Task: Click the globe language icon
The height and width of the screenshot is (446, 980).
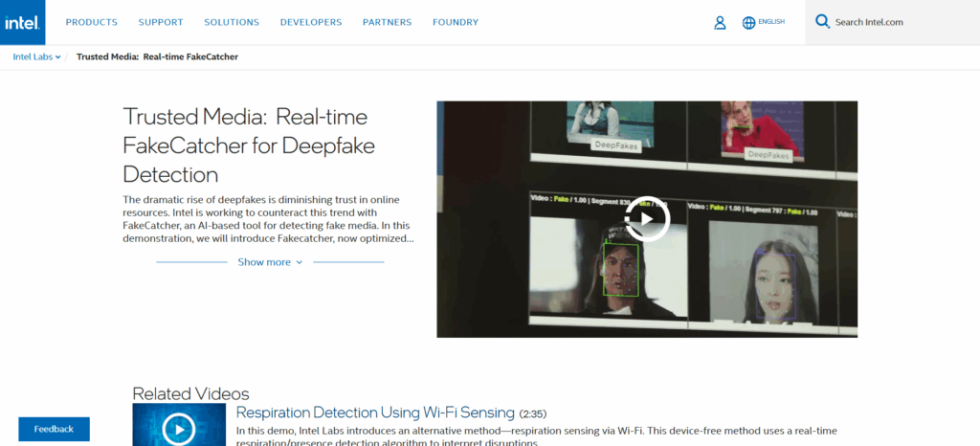Action: click(x=748, y=22)
